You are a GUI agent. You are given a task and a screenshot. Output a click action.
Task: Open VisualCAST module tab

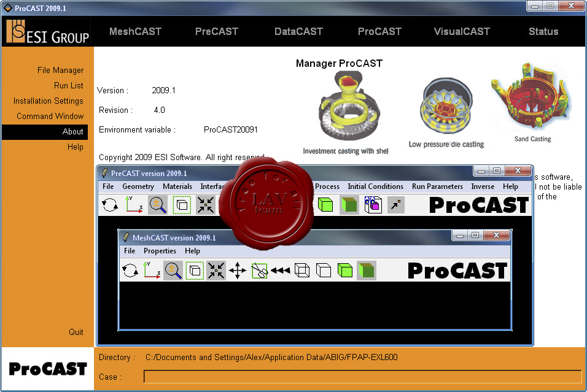[x=462, y=31]
